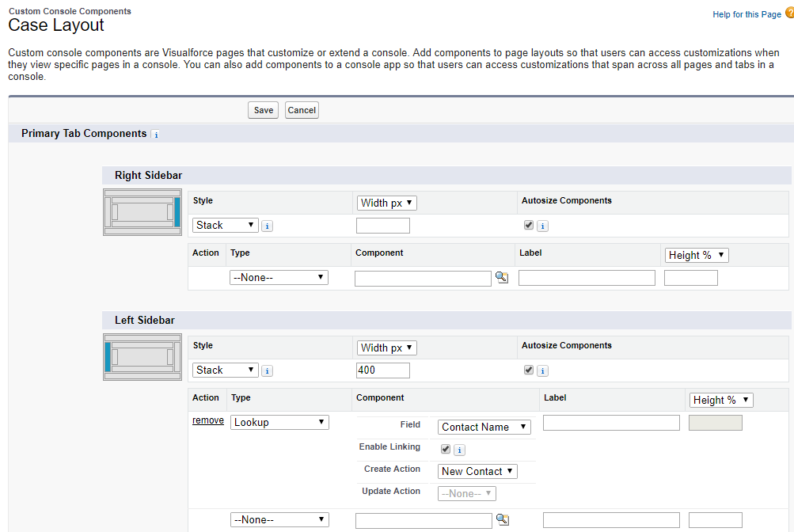Click the Cancel button
The height and width of the screenshot is (532, 794).
pos(302,111)
